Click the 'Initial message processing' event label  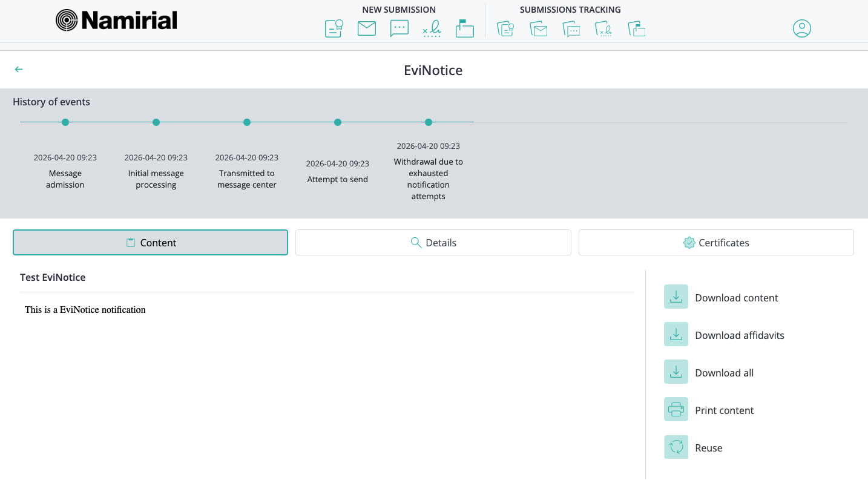coord(156,179)
